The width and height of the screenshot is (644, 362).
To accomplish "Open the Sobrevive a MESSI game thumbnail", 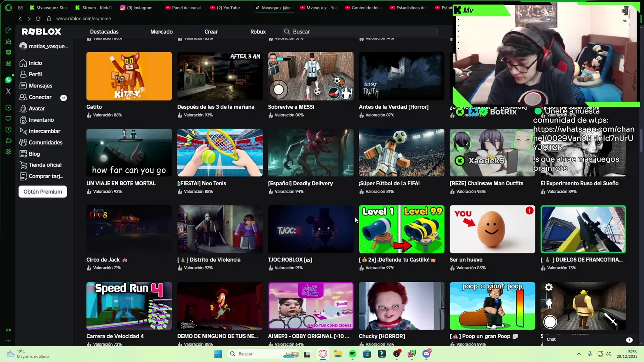I will click(x=310, y=76).
